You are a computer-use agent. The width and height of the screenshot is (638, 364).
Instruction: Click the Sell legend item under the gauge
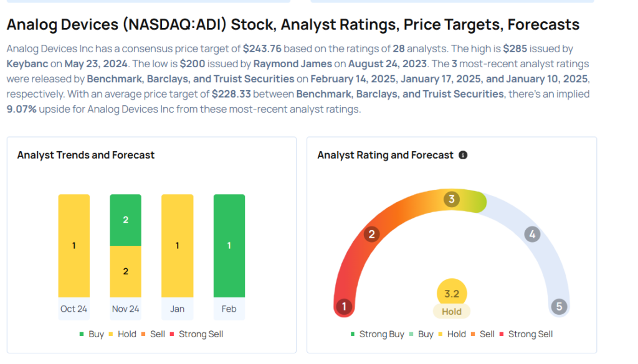(x=482, y=334)
